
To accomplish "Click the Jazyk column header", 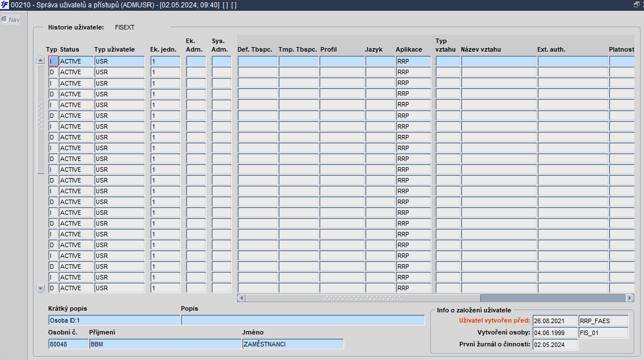I will [374, 49].
